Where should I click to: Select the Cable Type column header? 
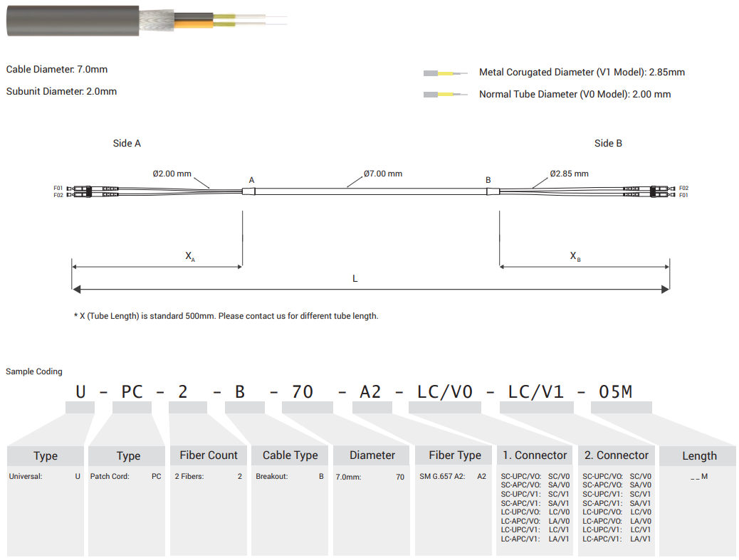(x=290, y=455)
